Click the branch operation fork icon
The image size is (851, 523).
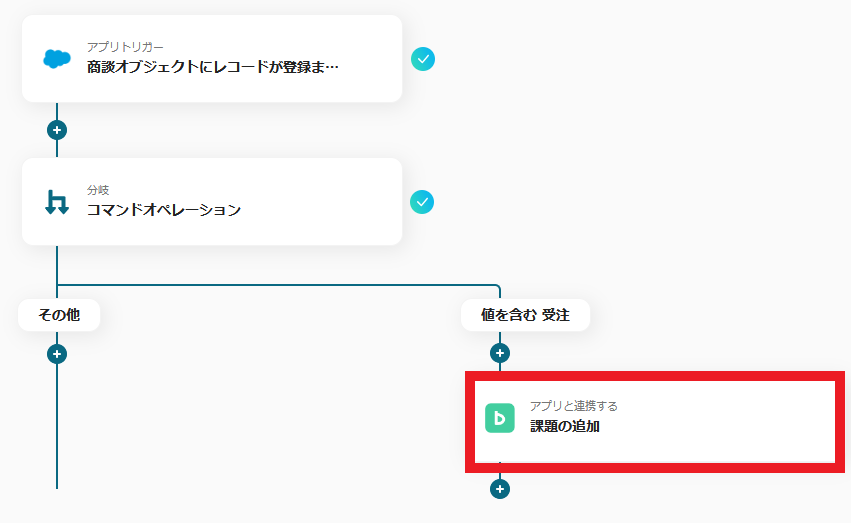57,202
